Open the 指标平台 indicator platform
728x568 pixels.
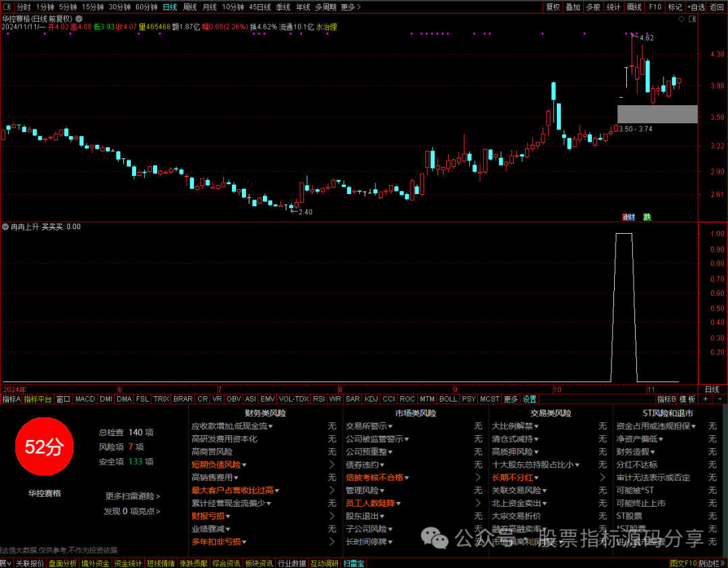click(x=38, y=399)
